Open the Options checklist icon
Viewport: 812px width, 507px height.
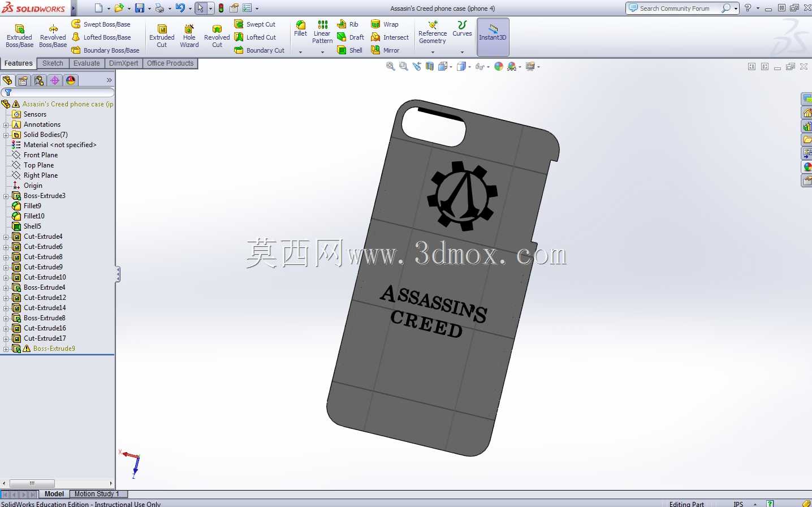click(x=247, y=8)
